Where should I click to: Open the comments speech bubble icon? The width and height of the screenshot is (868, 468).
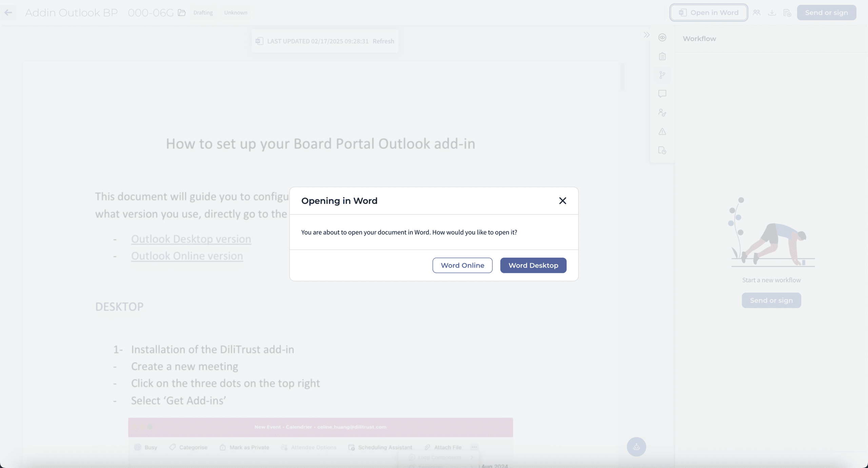pos(662,94)
